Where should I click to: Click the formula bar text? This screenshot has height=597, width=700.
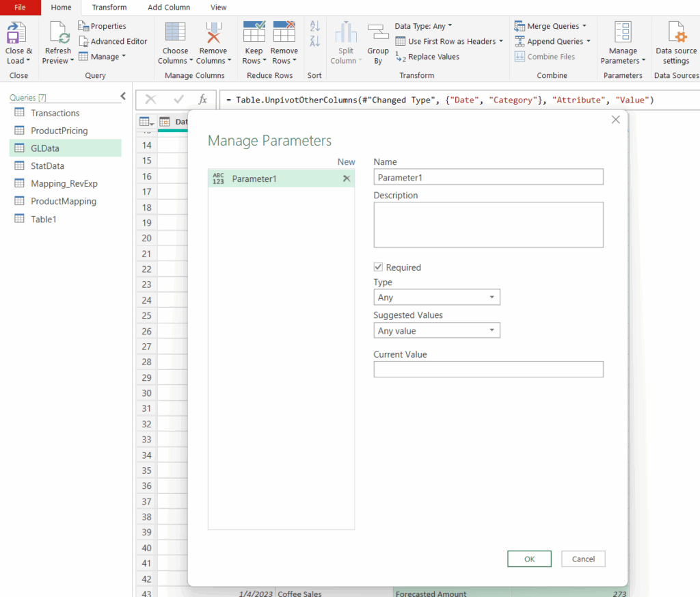440,100
